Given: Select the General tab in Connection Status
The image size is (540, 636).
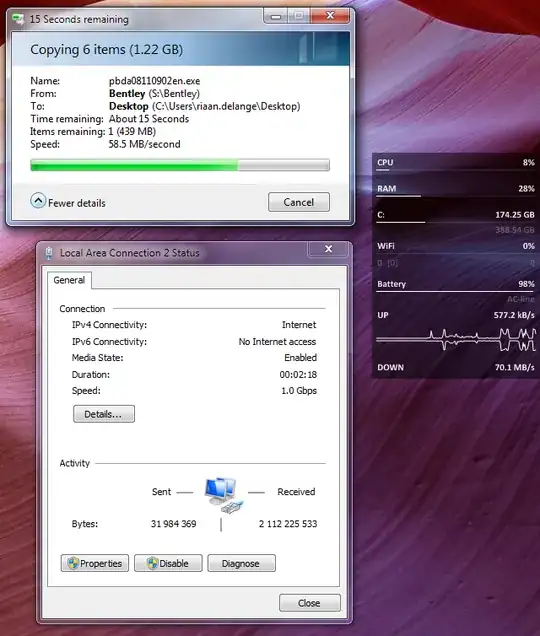Looking at the screenshot, I should coord(69,280).
